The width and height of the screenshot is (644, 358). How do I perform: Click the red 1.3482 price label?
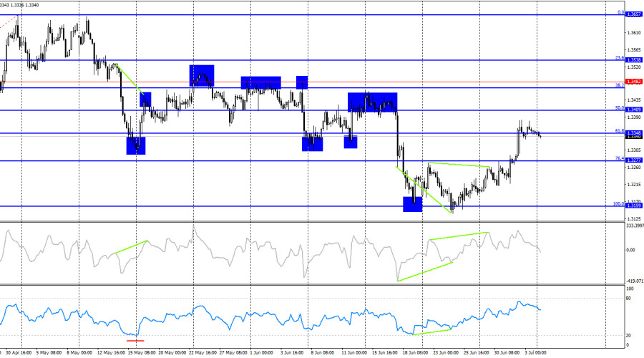coord(633,82)
